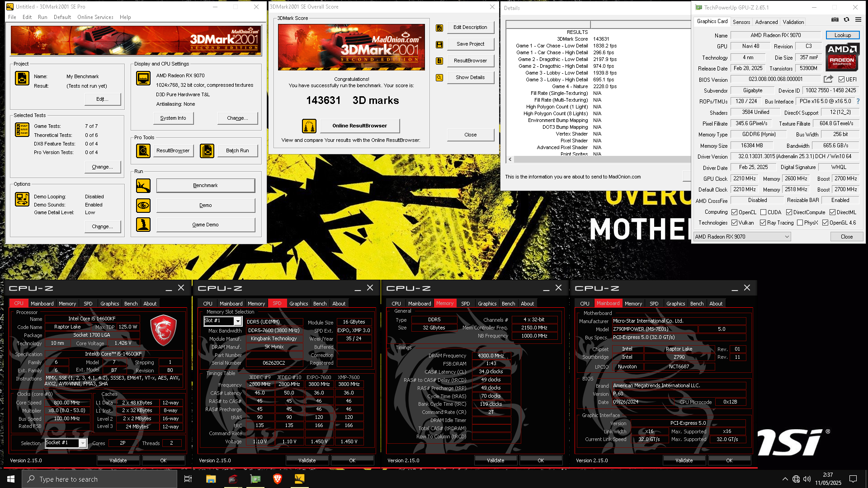Click the ResultBrowser icon in Overall Score window
The width and height of the screenshot is (868, 488).
[439, 61]
